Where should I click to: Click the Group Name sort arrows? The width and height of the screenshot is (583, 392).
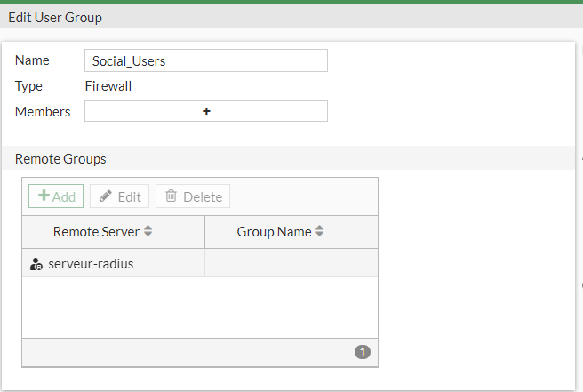320,232
